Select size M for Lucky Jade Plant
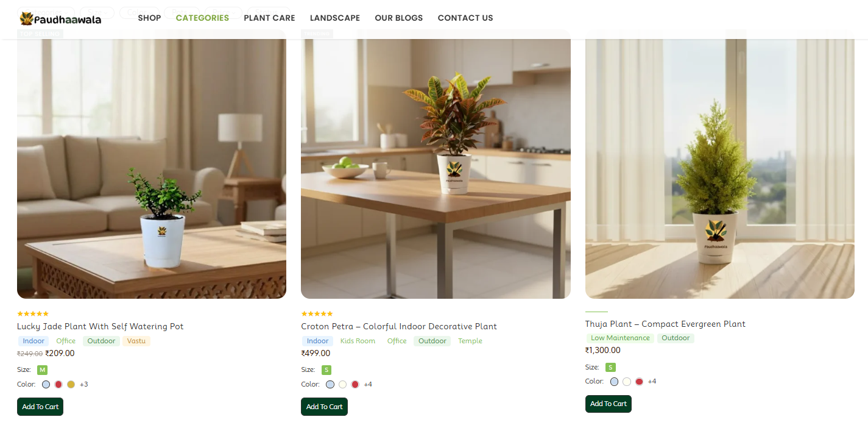 [42, 370]
